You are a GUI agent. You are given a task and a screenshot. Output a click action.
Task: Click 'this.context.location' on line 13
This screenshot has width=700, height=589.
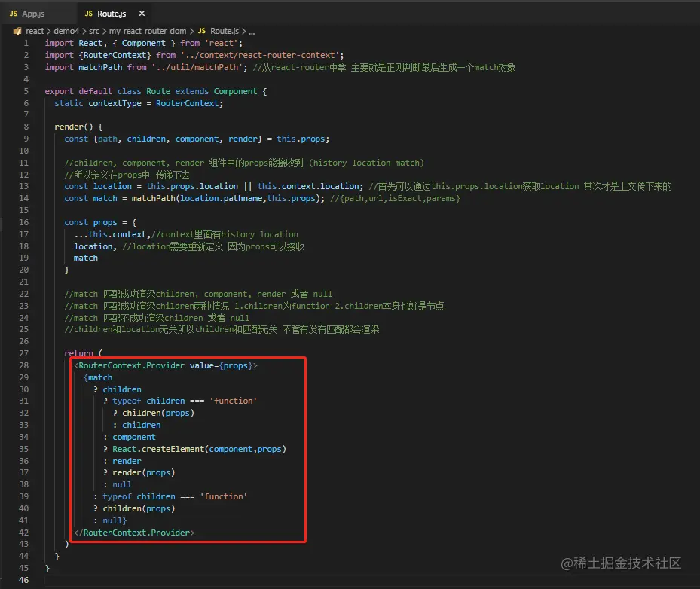pyautogui.click(x=308, y=186)
